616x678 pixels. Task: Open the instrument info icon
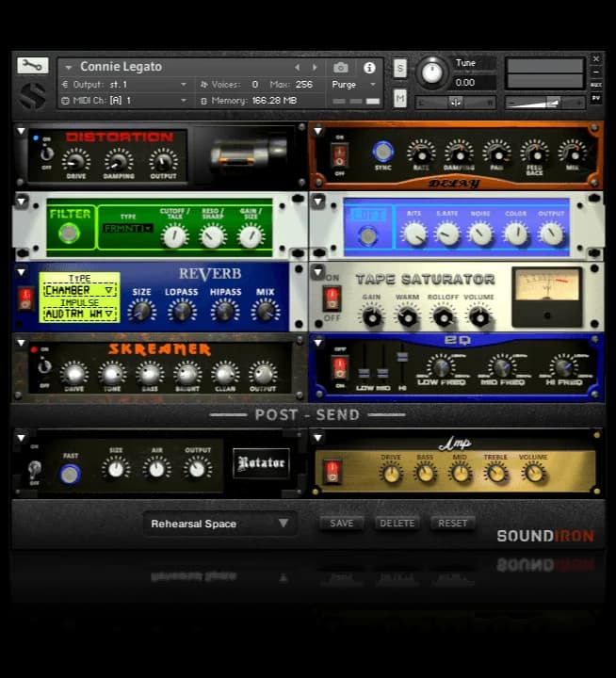tap(369, 68)
